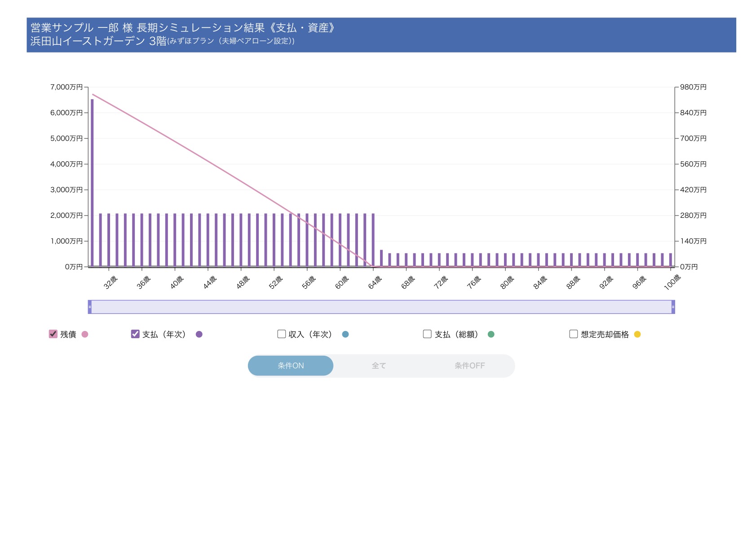
Task: Click the 100歳 axis label
Action: [672, 282]
